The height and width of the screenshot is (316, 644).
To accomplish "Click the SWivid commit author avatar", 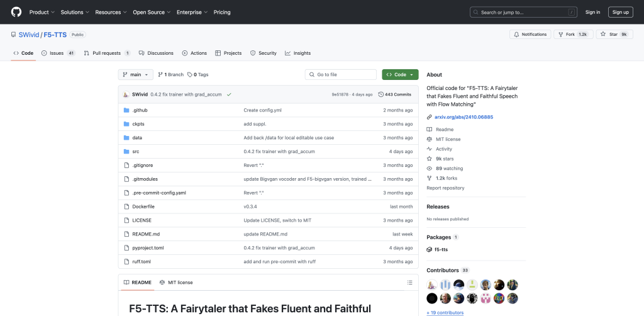I will [x=126, y=94].
